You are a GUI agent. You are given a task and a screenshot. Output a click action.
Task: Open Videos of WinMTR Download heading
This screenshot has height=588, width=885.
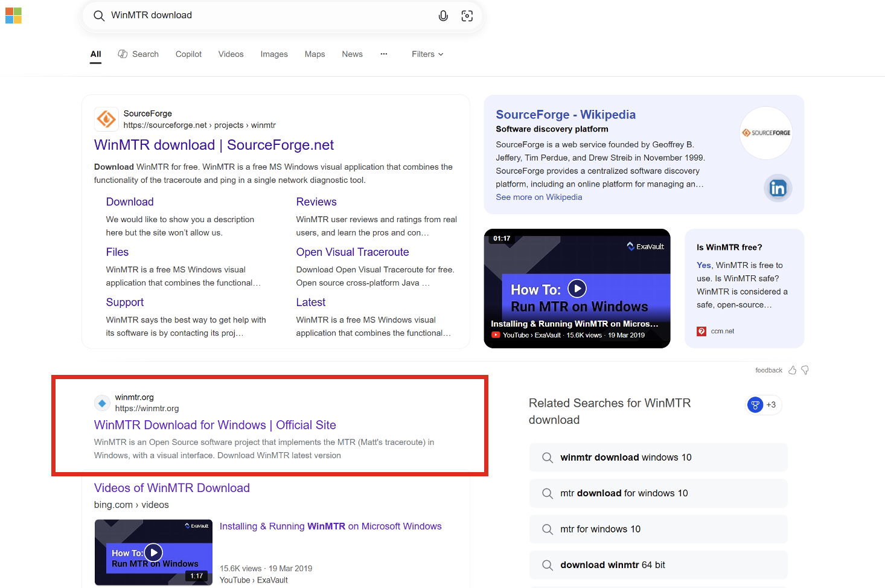[x=172, y=488]
